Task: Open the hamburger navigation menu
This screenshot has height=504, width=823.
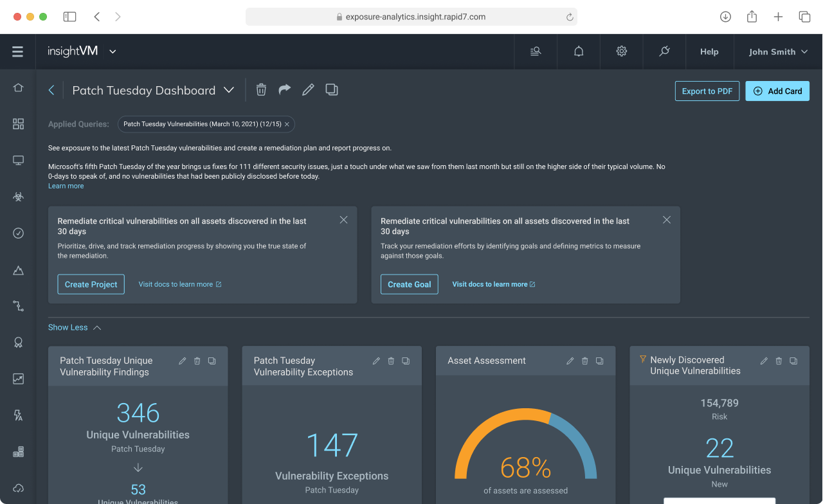Action: pos(17,51)
